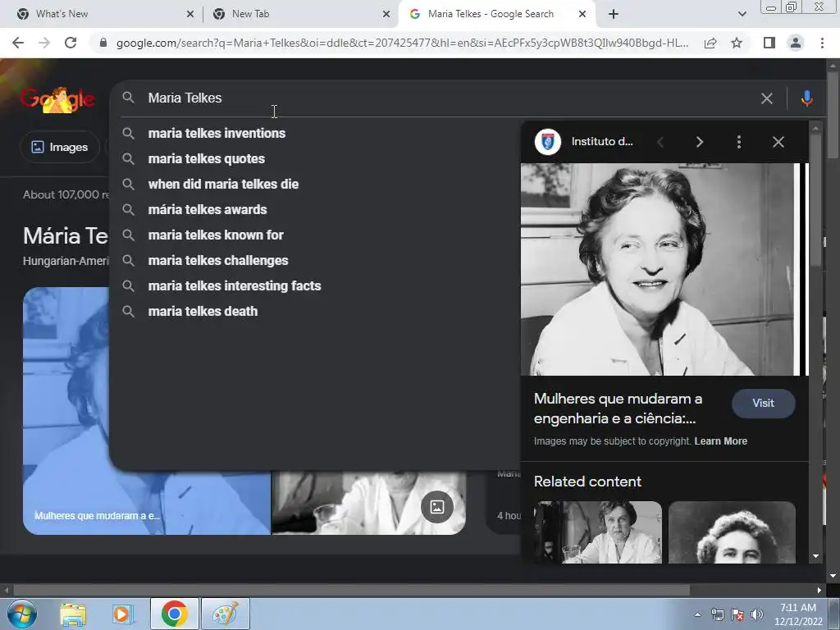Open the clock showing 7:11 AM
This screenshot has width=840, height=630.
(797, 614)
